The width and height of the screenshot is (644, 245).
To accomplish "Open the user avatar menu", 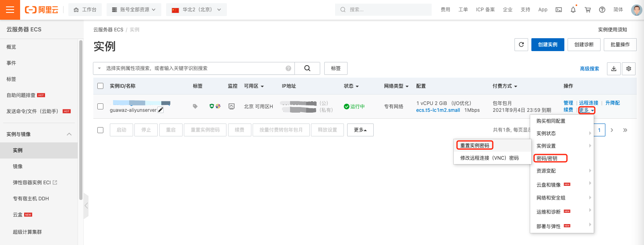I will click(636, 10).
